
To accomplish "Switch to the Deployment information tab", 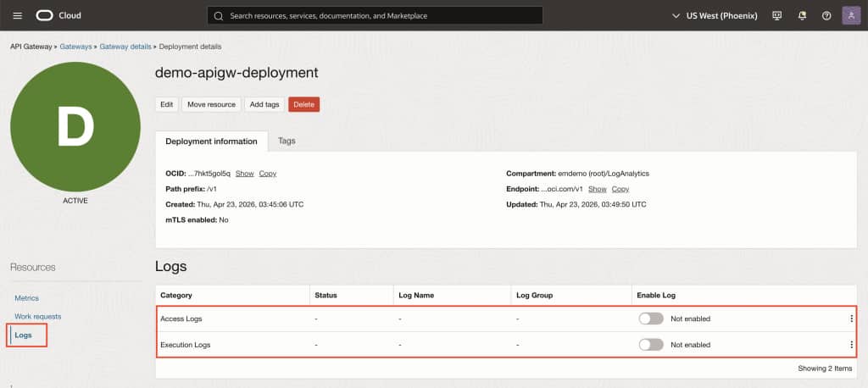I will pos(211,141).
